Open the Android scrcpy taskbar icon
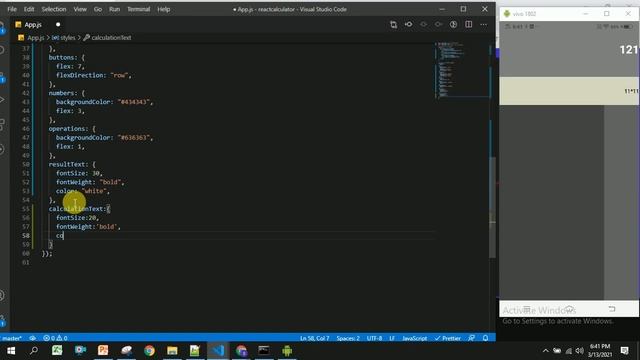 click(x=287, y=351)
